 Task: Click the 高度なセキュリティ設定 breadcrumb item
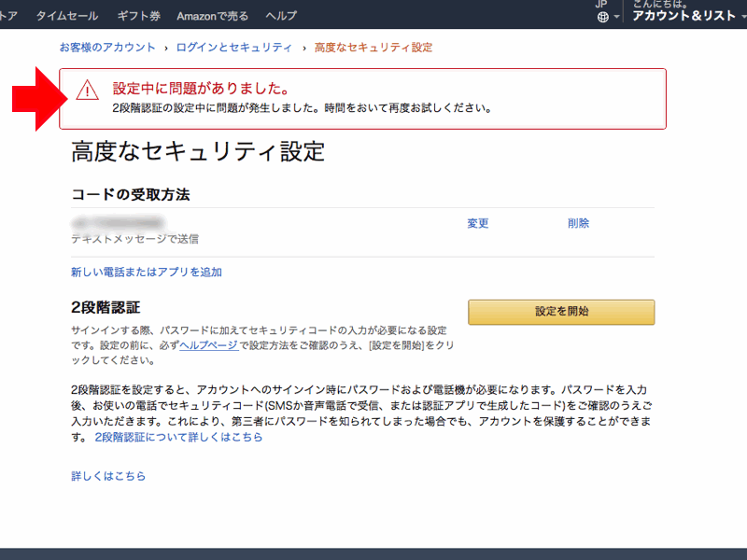click(x=373, y=47)
